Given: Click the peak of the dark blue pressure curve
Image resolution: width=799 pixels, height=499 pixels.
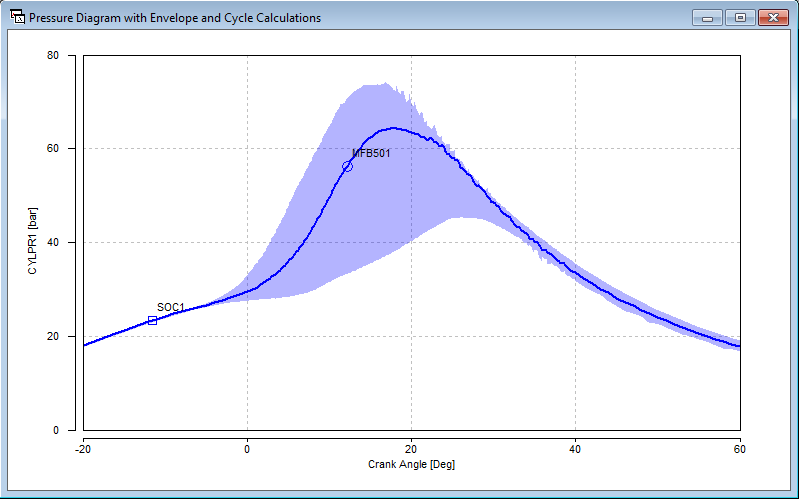Looking at the screenshot, I should [392, 128].
